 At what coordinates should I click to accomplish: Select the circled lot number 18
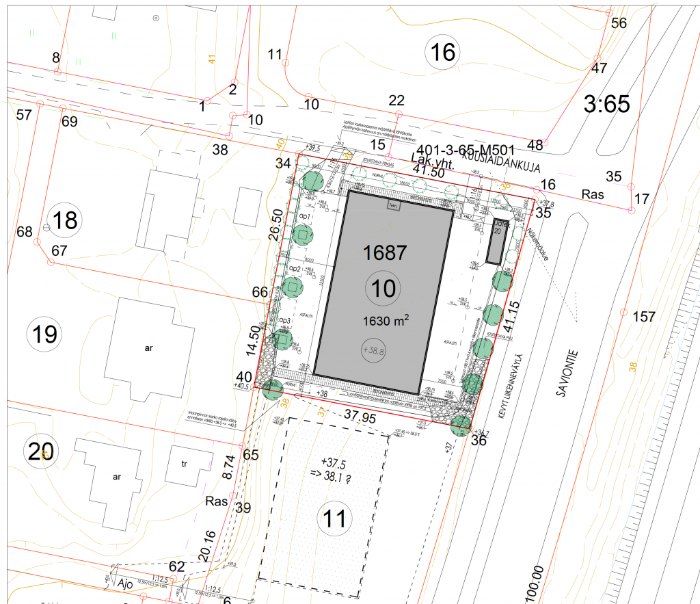66,220
